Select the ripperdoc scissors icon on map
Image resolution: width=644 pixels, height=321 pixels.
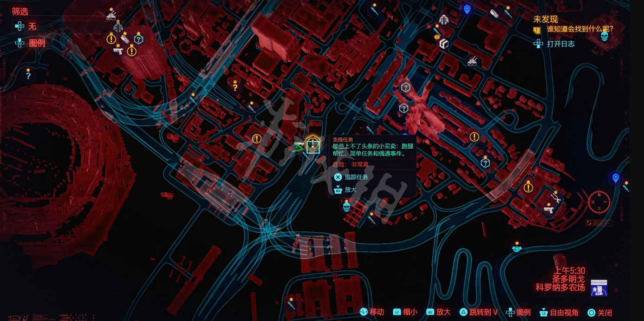tap(556, 198)
